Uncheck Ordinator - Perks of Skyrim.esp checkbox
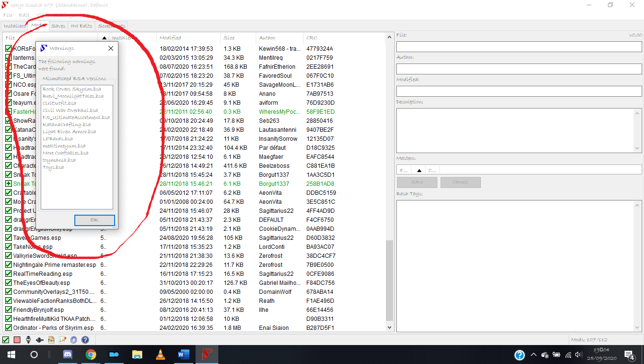The width and height of the screenshot is (644, 364). (8, 328)
